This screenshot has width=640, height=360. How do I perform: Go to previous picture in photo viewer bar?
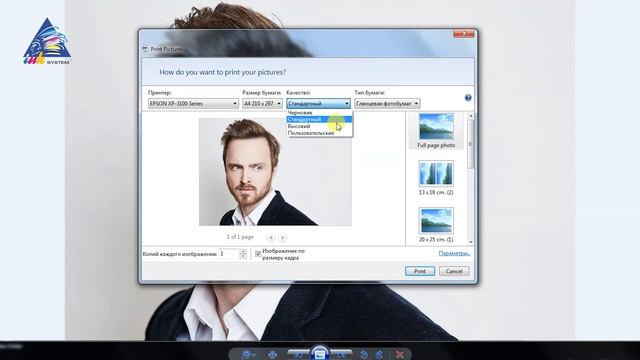tap(298, 354)
